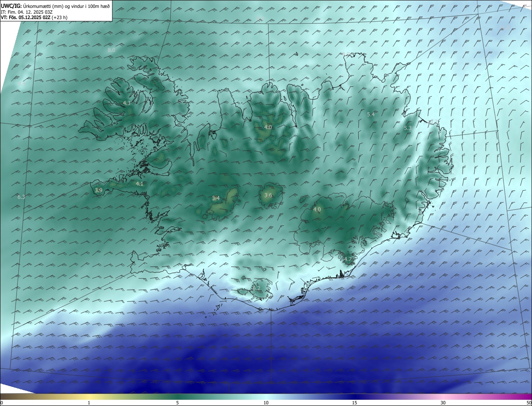Screen dimensions: 532x406
Task: Click the color scale label 10
Action: (266, 403)
